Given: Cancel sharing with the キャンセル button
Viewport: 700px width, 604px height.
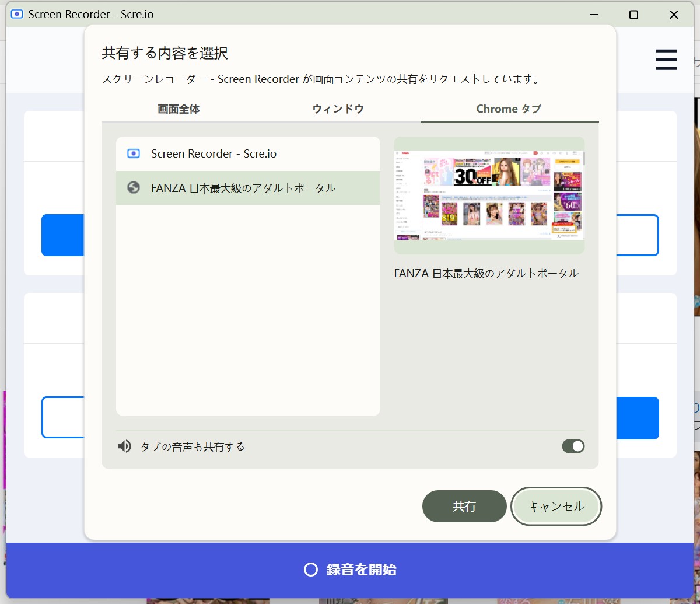Looking at the screenshot, I should point(556,506).
